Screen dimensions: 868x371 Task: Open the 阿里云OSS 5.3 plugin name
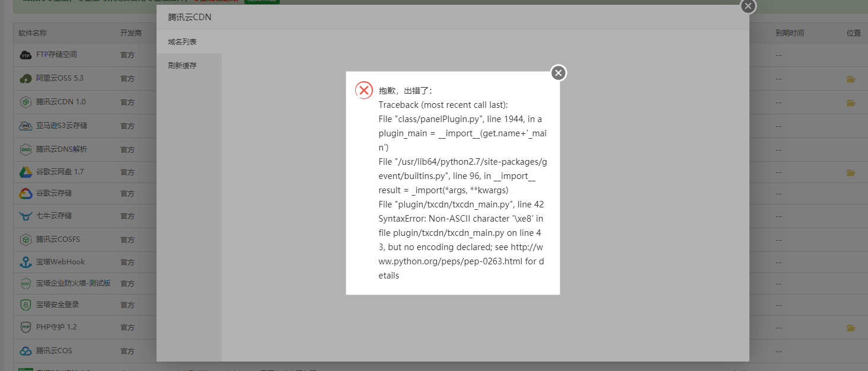coord(60,78)
